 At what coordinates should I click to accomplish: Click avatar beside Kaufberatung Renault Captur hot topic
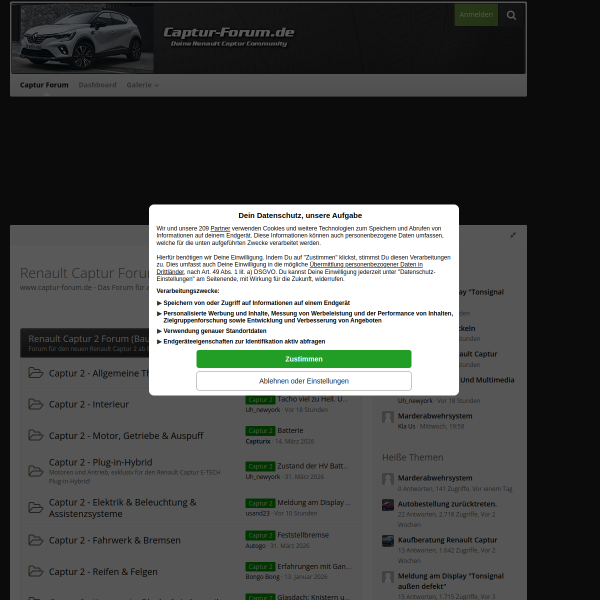(x=388, y=541)
